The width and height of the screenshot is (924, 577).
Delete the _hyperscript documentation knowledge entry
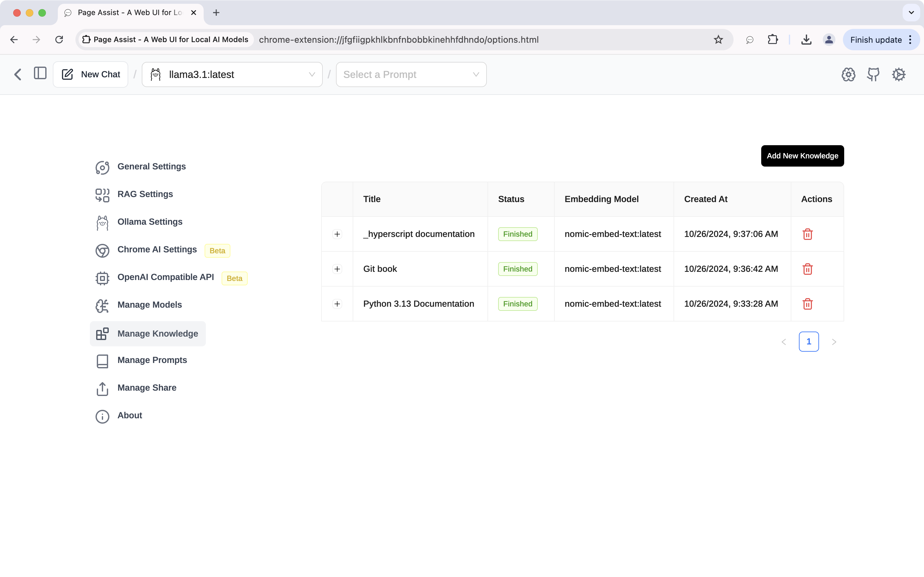807,234
